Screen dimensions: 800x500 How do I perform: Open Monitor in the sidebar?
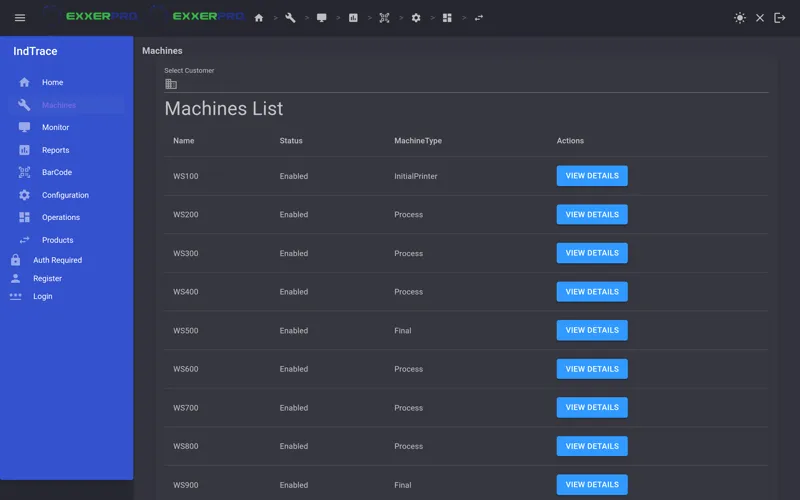66,127
